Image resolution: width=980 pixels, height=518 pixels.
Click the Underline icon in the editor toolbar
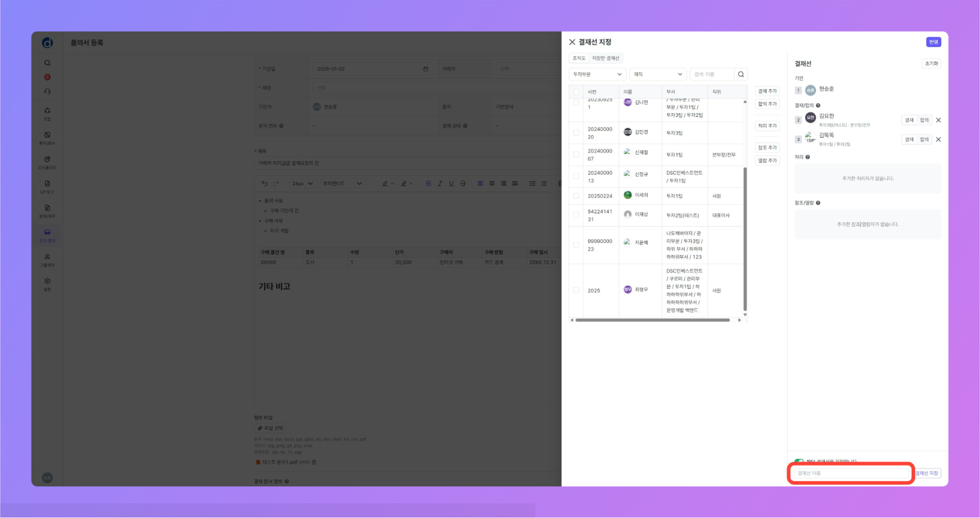[x=451, y=184]
